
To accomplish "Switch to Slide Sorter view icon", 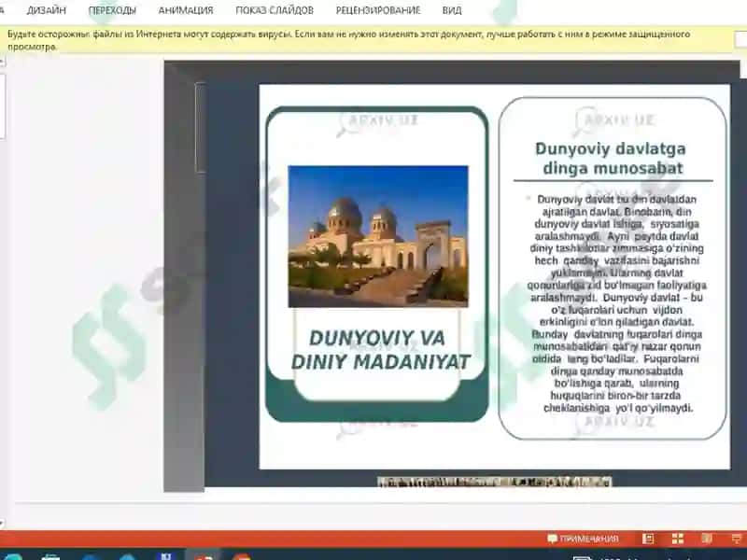I will point(678,539).
